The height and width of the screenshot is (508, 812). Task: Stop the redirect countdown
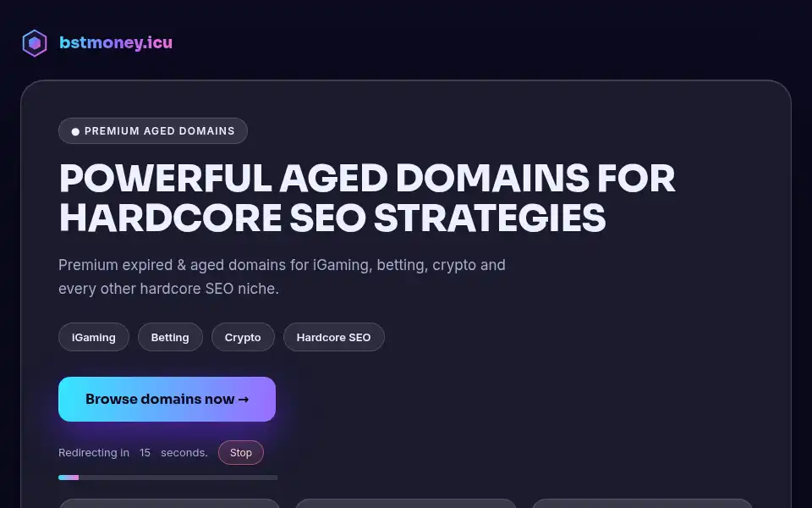click(241, 452)
